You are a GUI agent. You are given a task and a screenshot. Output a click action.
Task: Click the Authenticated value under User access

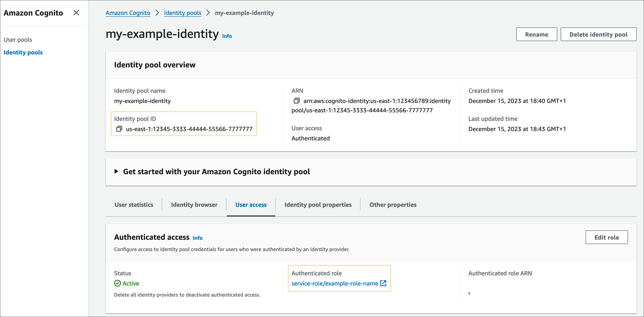click(x=311, y=138)
